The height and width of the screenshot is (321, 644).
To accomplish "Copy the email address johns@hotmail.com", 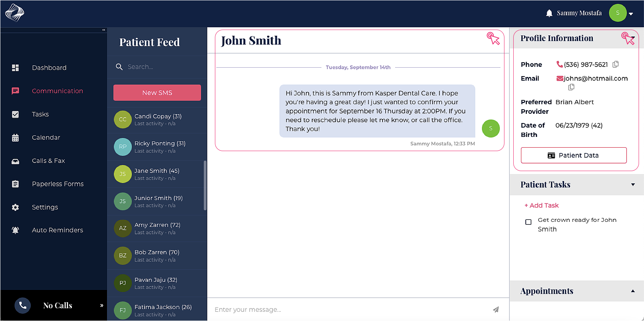I will (x=571, y=87).
